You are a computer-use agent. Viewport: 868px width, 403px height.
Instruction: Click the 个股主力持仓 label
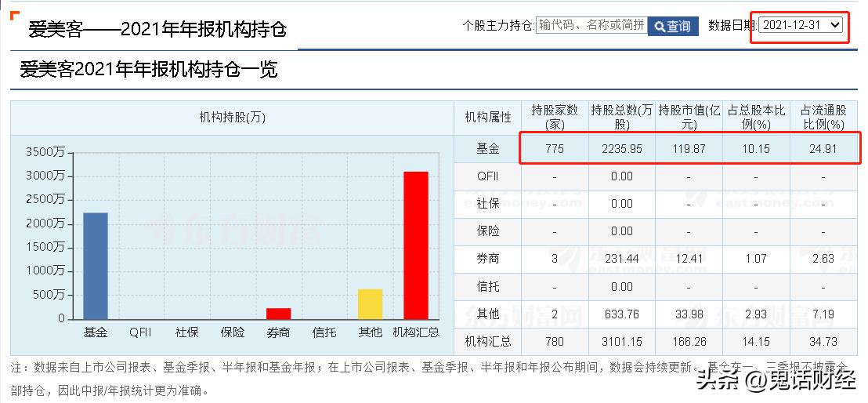(x=499, y=26)
